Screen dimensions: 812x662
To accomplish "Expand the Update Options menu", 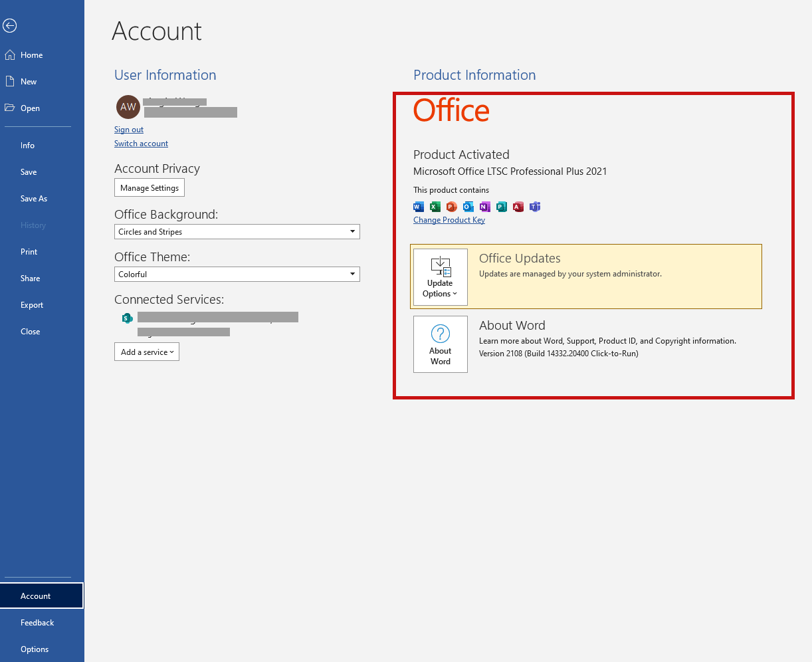I will tap(441, 277).
